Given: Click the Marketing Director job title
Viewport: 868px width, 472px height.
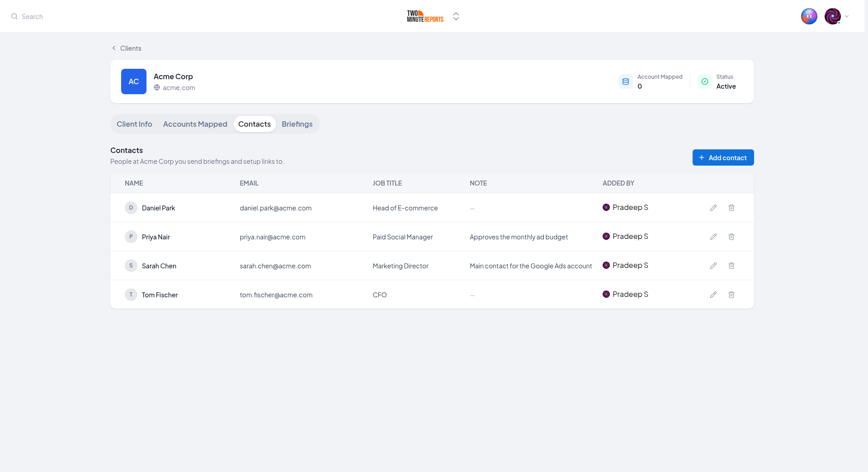Looking at the screenshot, I should 401,266.
